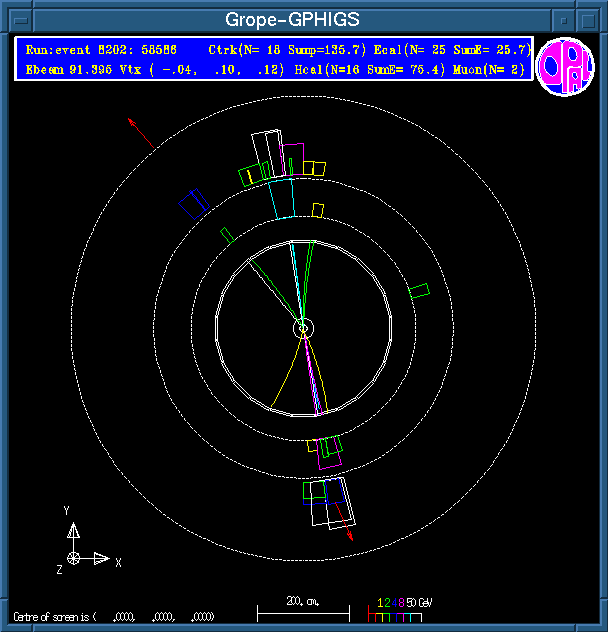Click the 200 cm scale bar
This screenshot has height=632, width=608.
coord(303,609)
